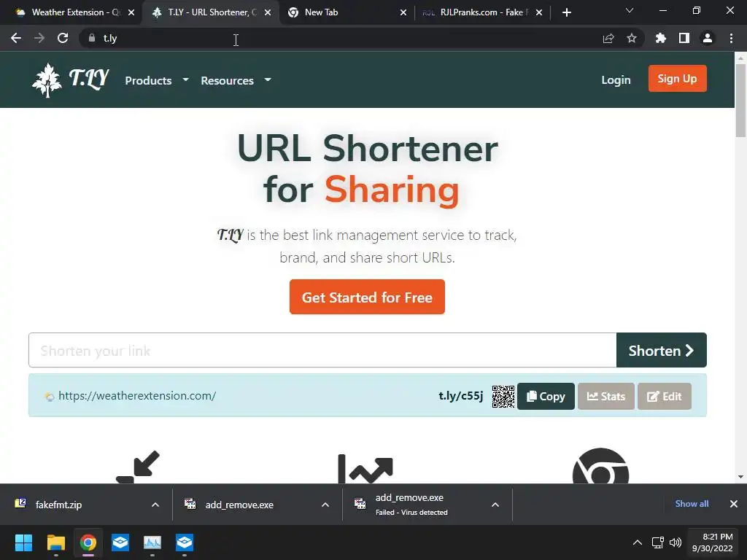
Task: Open the Extensions puzzle icon
Action: [x=661, y=38]
